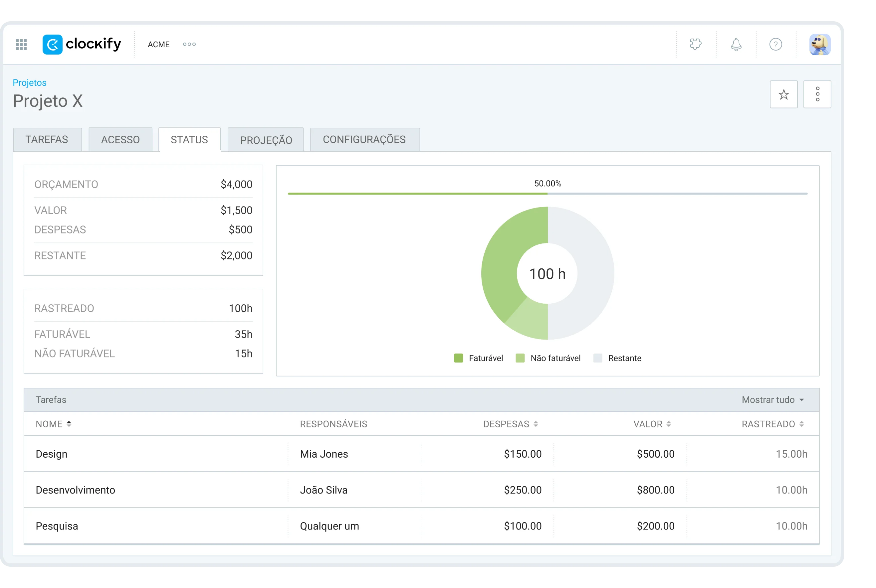876x588 pixels.
Task: Click the $2,000 RESTANTE value
Action: (x=236, y=255)
